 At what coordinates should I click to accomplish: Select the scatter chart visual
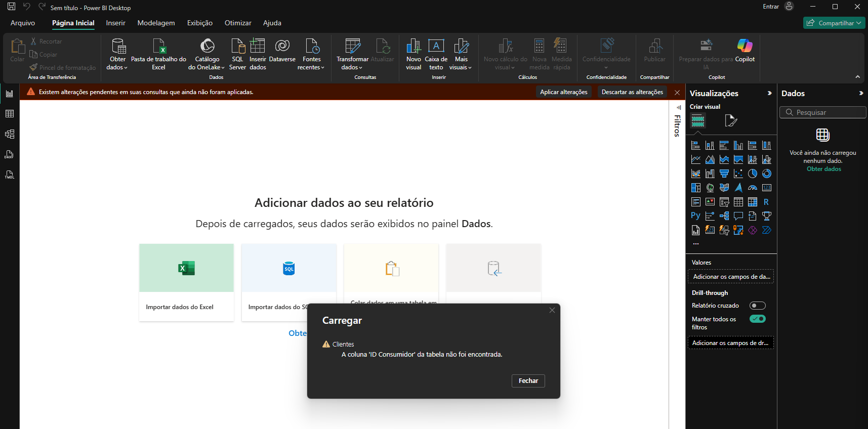[x=738, y=174]
